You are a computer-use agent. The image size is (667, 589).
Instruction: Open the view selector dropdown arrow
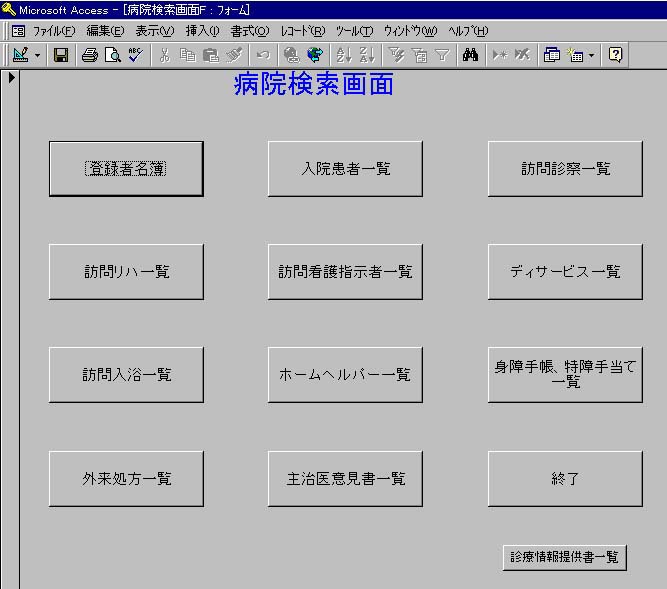coord(37,55)
